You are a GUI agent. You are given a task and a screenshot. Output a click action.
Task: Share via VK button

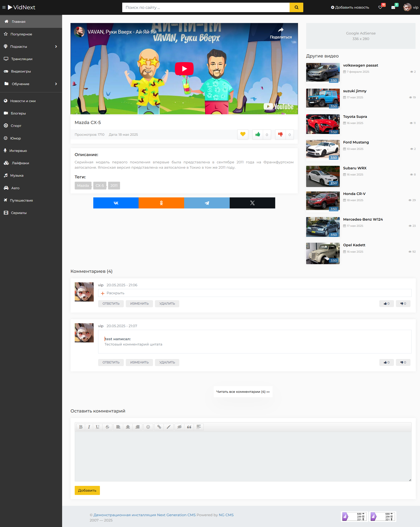(116, 203)
